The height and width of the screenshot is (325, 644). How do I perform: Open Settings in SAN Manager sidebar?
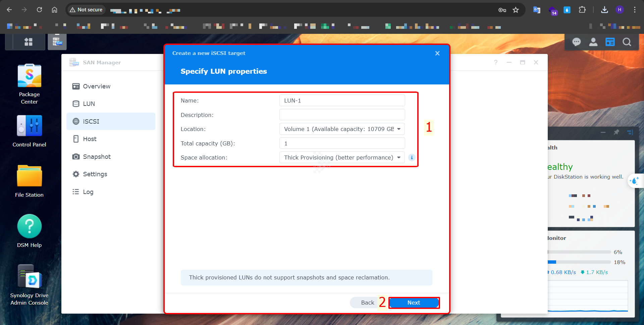coord(95,174)
